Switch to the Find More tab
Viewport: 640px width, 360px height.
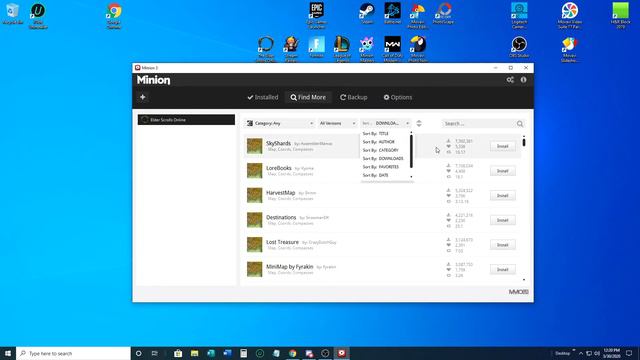(x=308, y=97)
